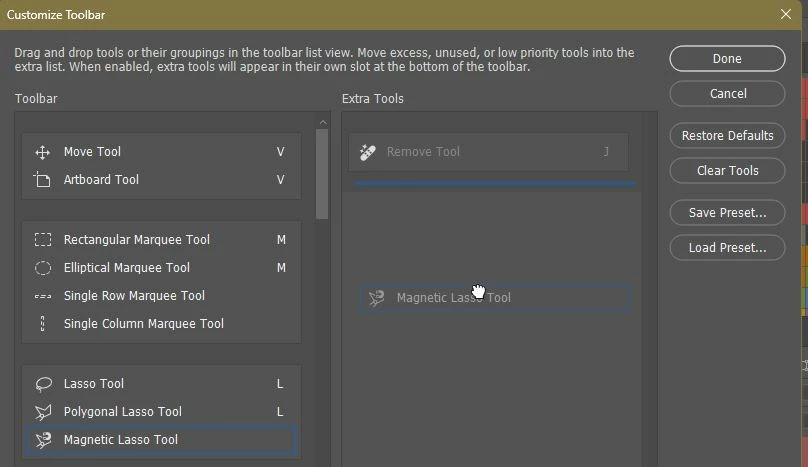Select the Remove Tool entry in Extra Tools
Screen dimensions: 808x467
click(x=489, y=152)
